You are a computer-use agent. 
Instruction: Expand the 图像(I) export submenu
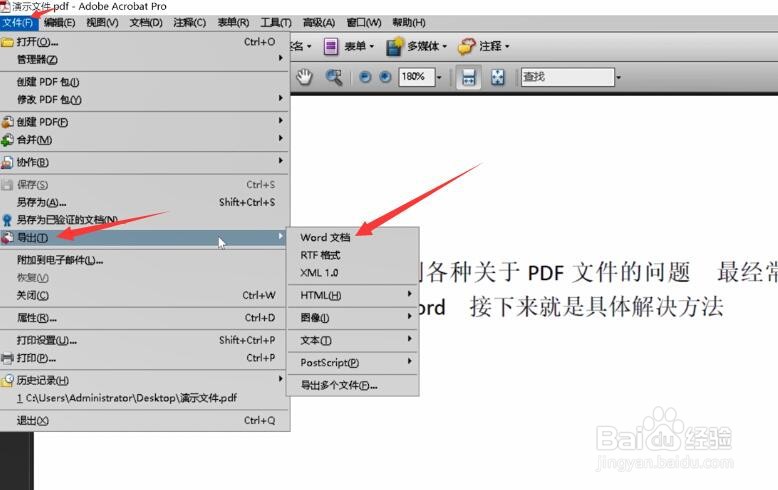353,318
